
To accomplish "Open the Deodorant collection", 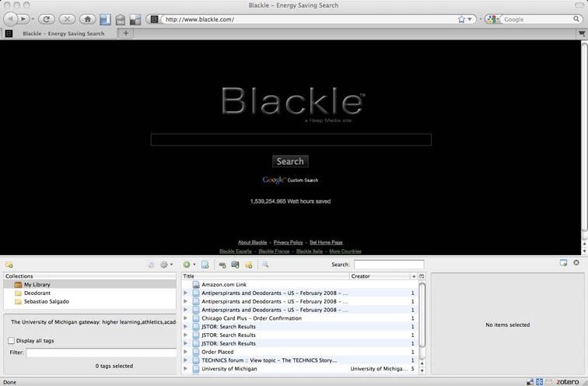I will [37, 293].
